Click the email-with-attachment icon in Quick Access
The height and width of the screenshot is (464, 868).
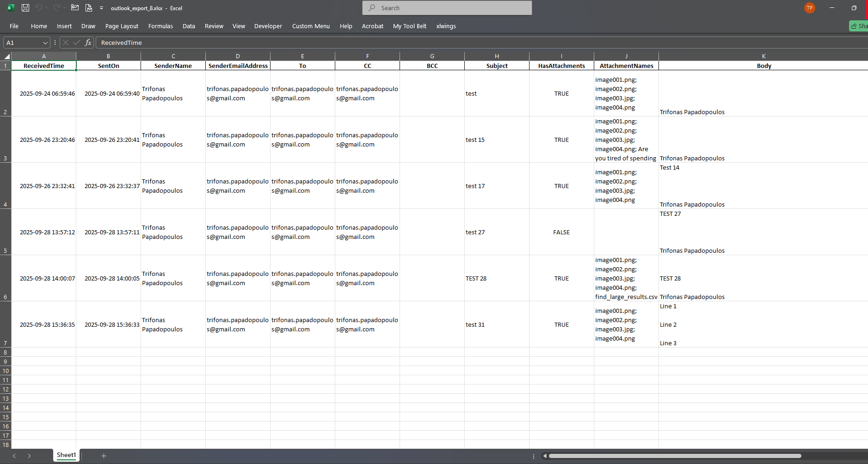(x=75, y=8)
